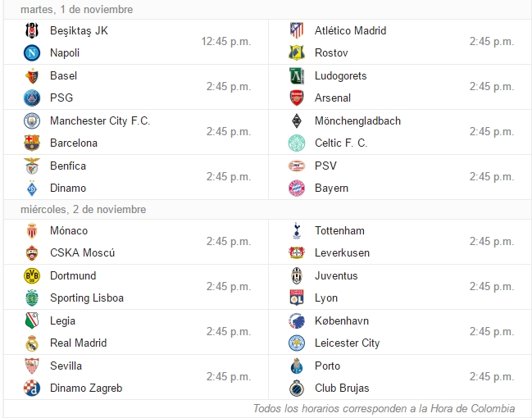Select the Real Madrid crest
Screen dimensions: 532x418
(x=32, y=343)
